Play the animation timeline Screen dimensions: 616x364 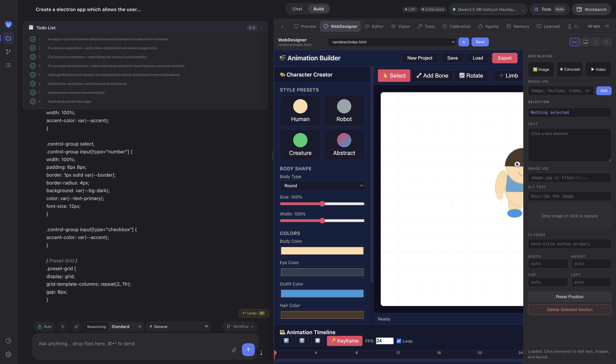point(286,341)
